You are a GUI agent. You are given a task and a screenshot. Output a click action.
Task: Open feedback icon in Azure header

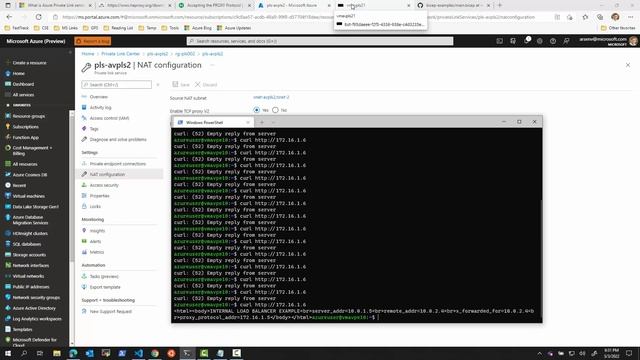tap(566, 41)
